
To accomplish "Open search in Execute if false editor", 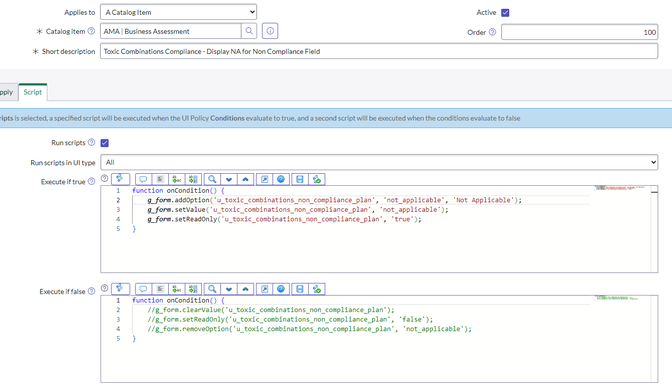I will tap(212, 289).
